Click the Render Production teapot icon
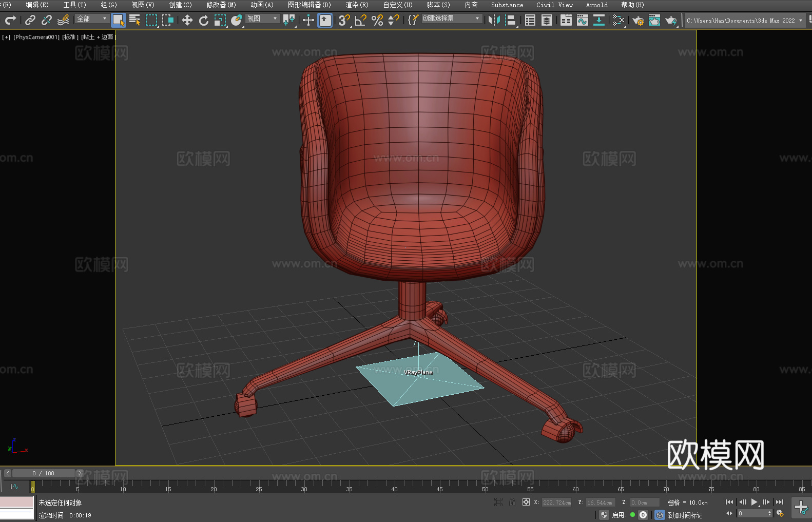812x522 pixels. [x=671, y=20]
